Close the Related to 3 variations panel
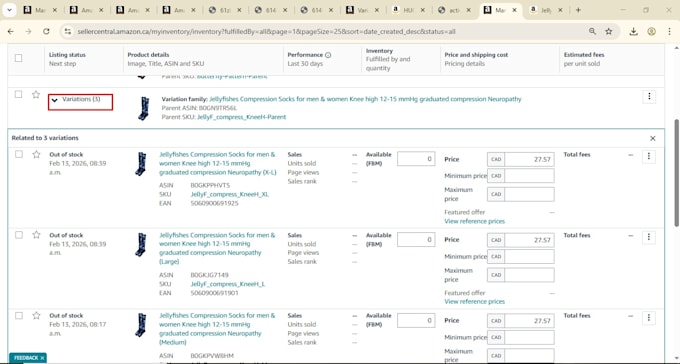This screenshot has height=364, width=680. pos(653,138)
